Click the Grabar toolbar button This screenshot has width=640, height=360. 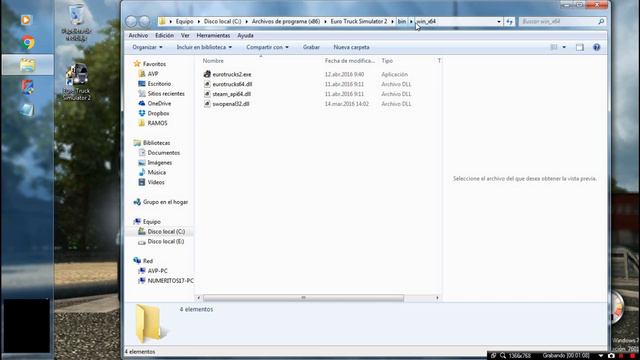[311, 47]
